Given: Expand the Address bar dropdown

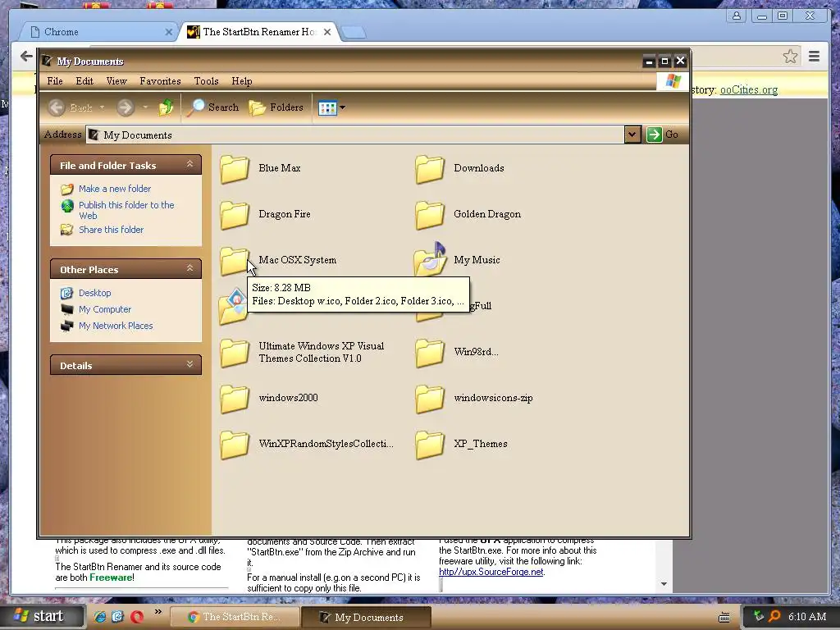Looking at the screenshot, I should click(x=632, y=135).
